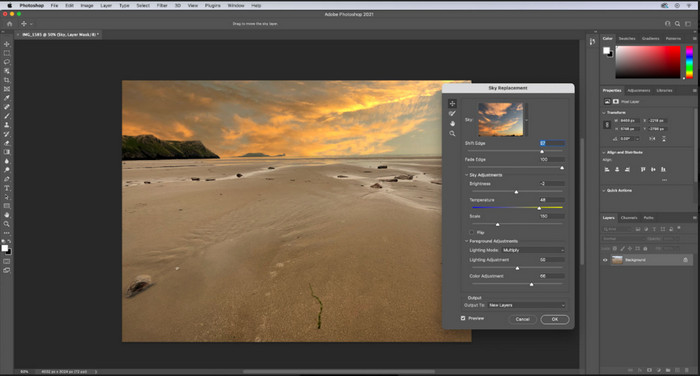Image resolution: width=700 pixels, height=376 pixels.
Task: Open the Output To New Layers dropdown
Action: [x=526, y=305]
